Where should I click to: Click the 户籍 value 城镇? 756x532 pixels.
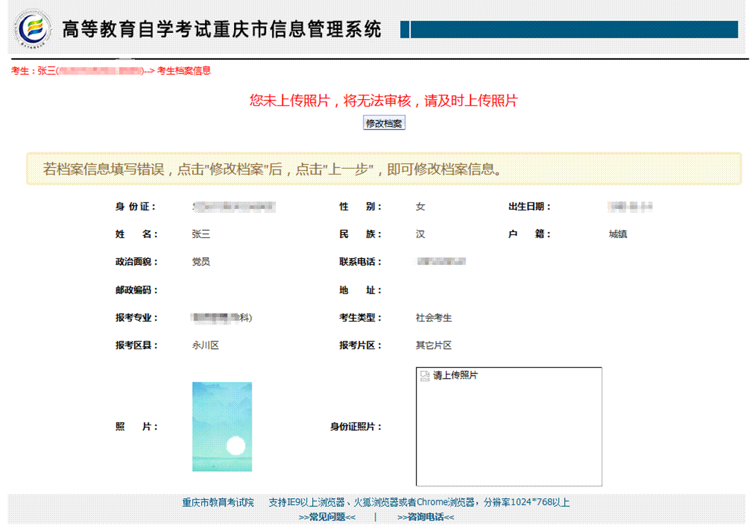pyautogui.click(x=617, y=234)
